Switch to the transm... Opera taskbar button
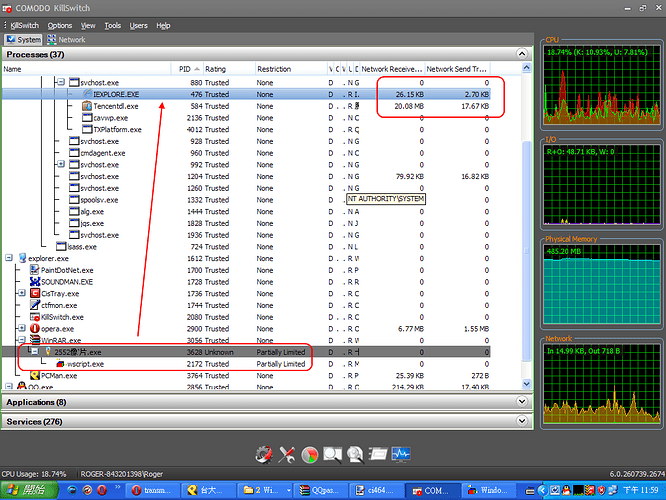Image resolution: width=666 pixels, height=500 pixels. pyautogui.click(x=152, y=491)
